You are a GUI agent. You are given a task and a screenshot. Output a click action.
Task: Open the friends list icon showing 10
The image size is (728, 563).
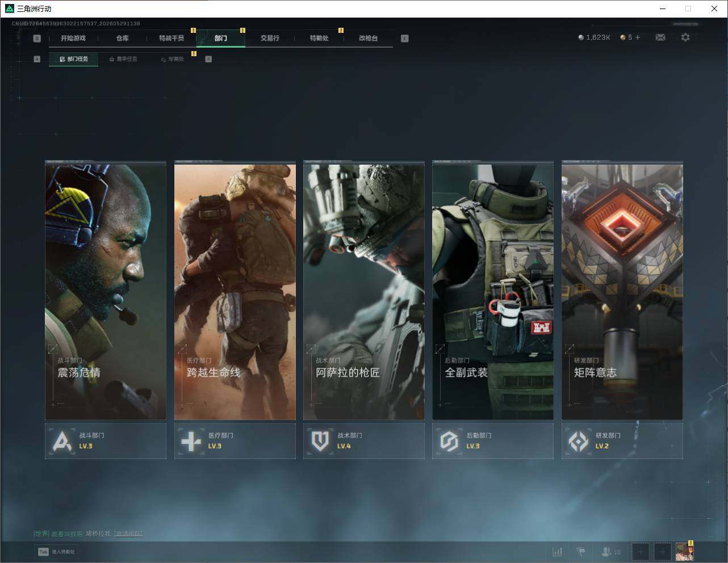(611, 552)
